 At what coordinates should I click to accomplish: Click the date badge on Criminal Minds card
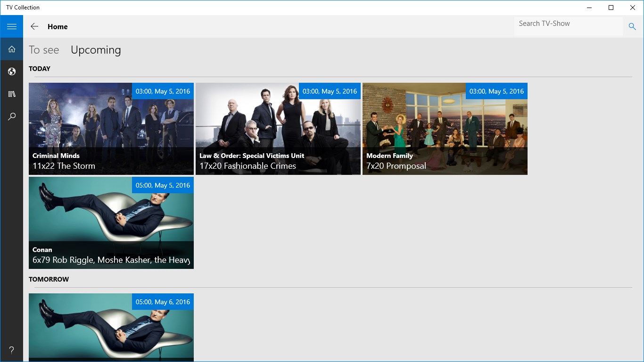(163, 91)
